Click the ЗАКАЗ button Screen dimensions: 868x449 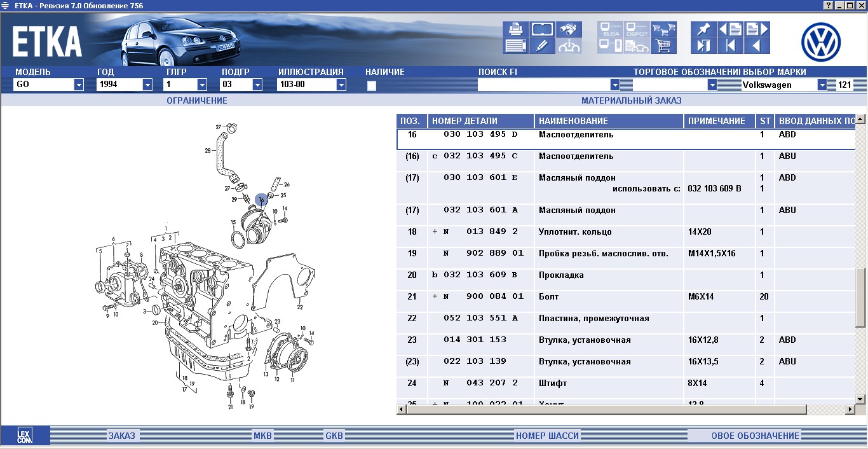121,436
